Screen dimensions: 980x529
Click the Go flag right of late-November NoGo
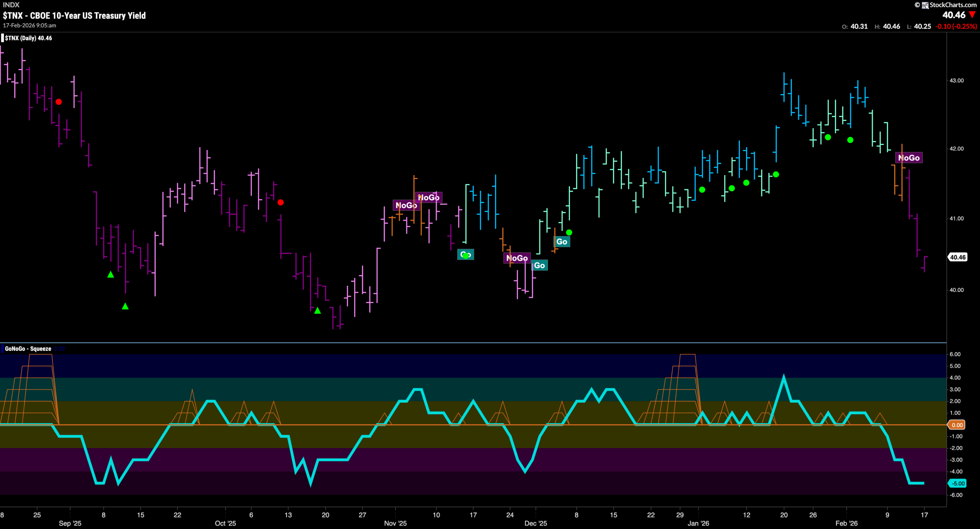pyautogui.click(x=539, y=265)
